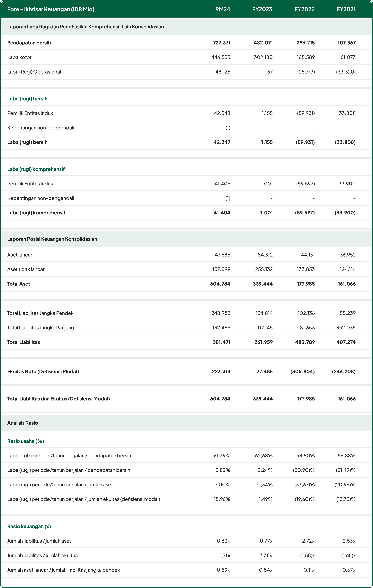This screenshot has width=373, height=588.
Task: Select the gross profit value "302.180"
Action: [263, 57]
